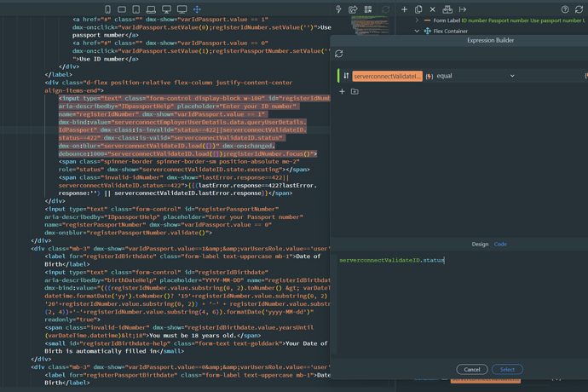Click the Expression Builder title bar

(490, 40)
